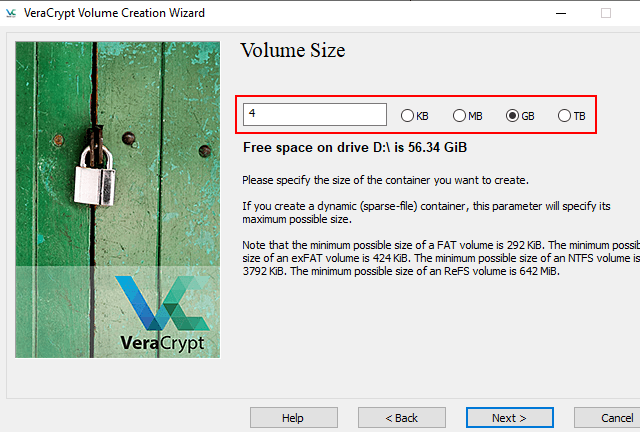640x432 pixels.
Task: Proceed with the Next > button
Action: coord(509,418)
